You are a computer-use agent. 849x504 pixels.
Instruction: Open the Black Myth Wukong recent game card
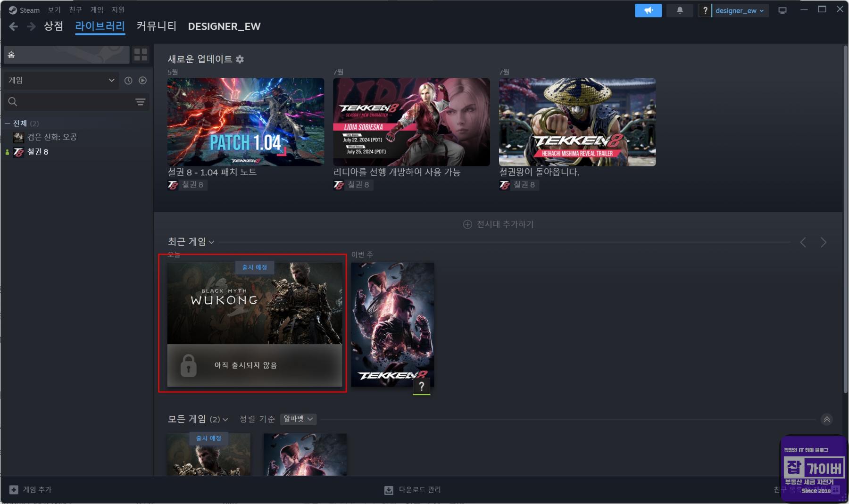pos(255,324)
